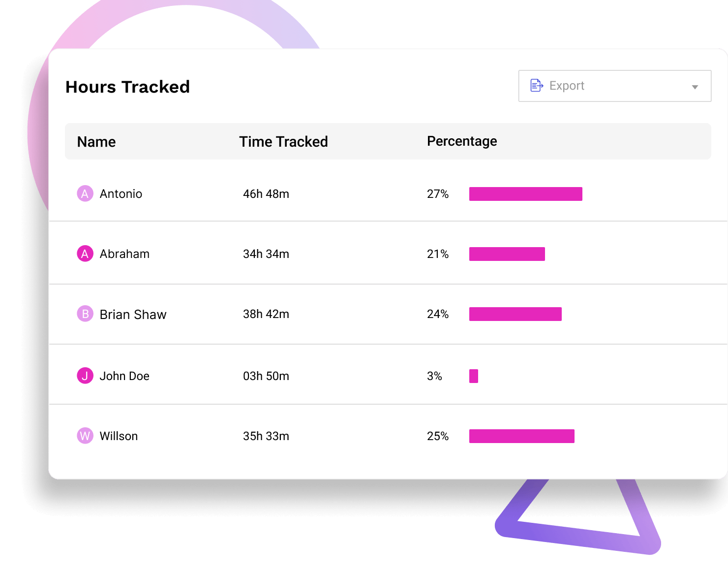Click the Hours Tracked heading
Screen dimensions: 728x574
[x=127, y=87]
